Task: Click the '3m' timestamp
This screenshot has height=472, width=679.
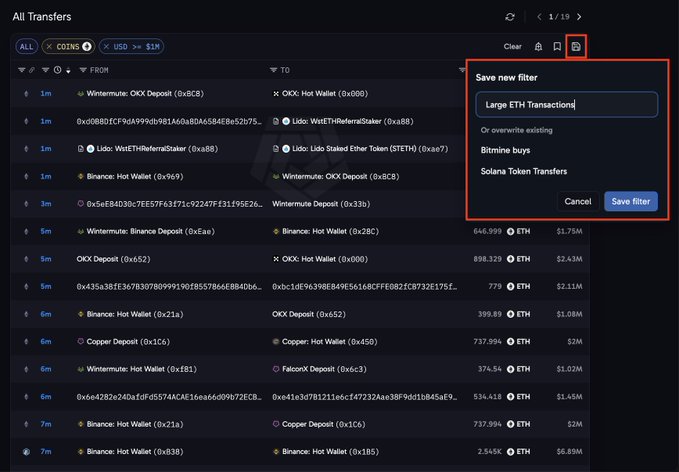Action: pos(46,204)
